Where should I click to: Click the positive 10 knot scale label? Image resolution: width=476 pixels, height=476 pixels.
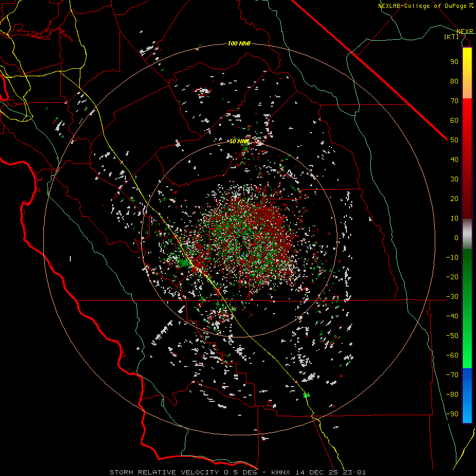[454, 218]
